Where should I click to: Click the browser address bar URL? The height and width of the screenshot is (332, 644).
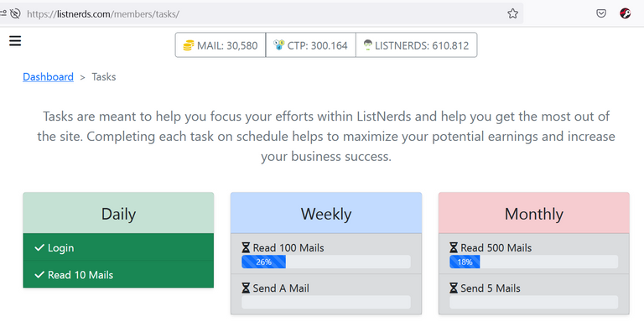click(103, 14)
